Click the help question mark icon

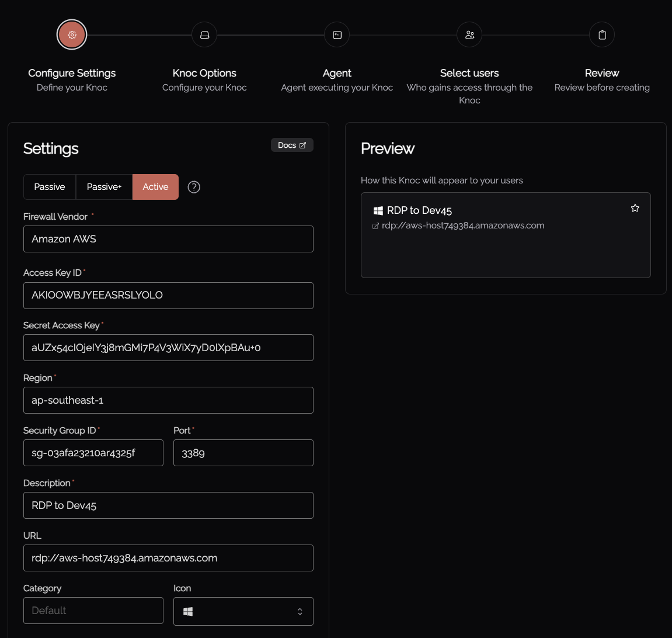(x=193, y=187)
